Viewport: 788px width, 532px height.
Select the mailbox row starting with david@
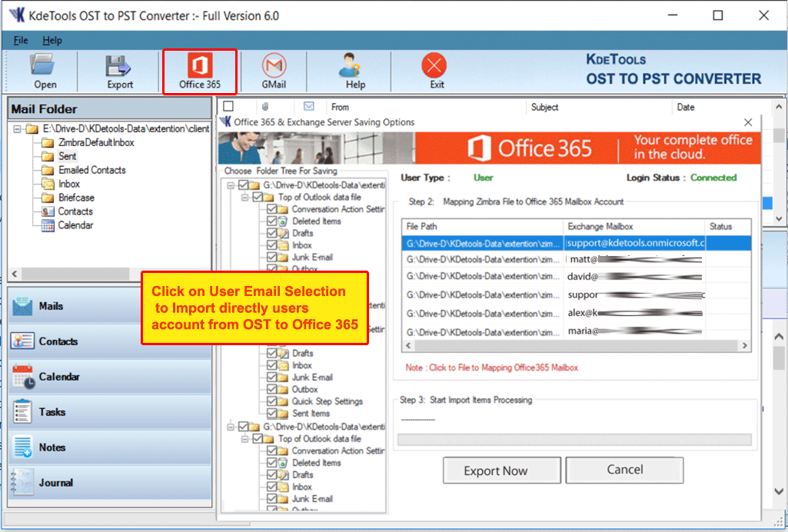(577, 276)
